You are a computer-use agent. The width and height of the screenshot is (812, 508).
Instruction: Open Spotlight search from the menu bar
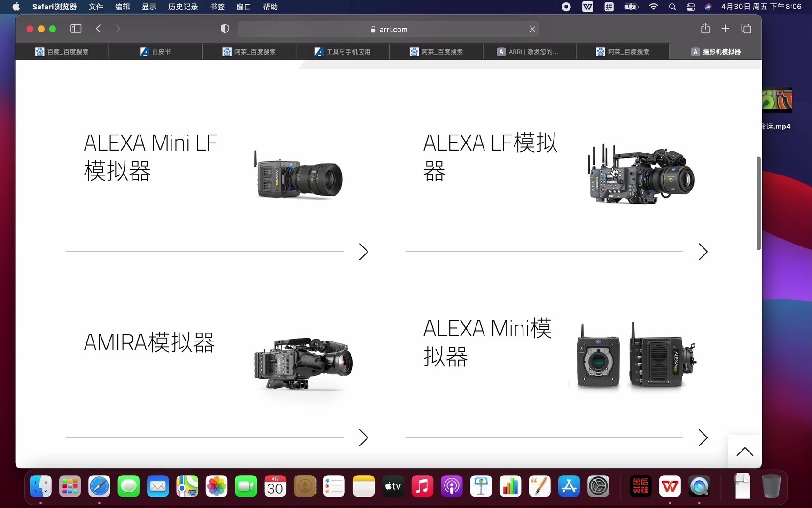(672, 7)
